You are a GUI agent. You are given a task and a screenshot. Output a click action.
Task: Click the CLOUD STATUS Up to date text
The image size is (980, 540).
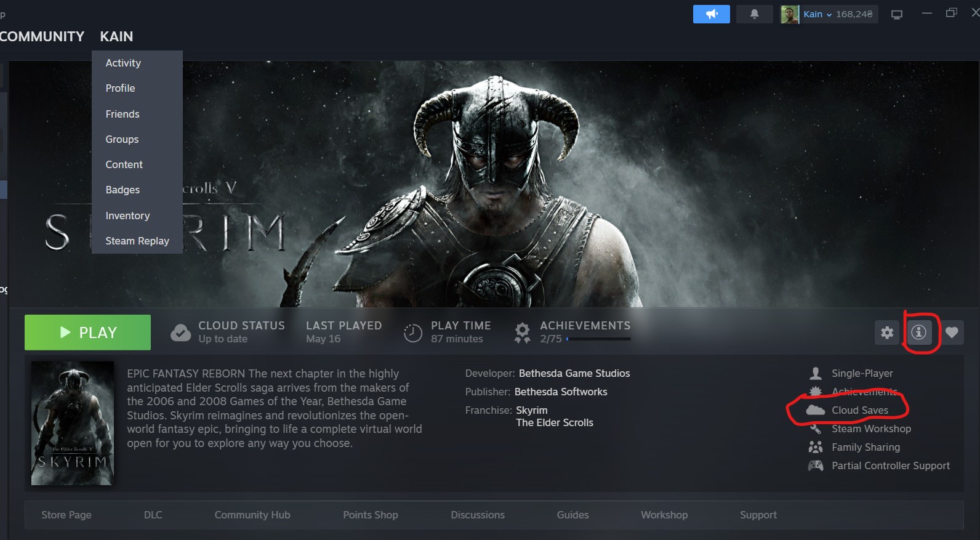coord(241,332)
